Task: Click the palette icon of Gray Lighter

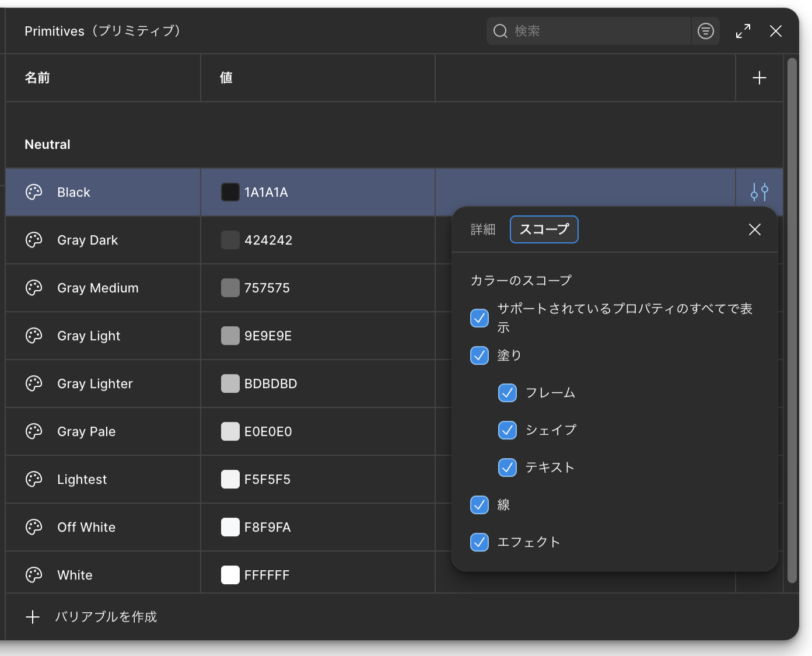Action: point(34,383)
